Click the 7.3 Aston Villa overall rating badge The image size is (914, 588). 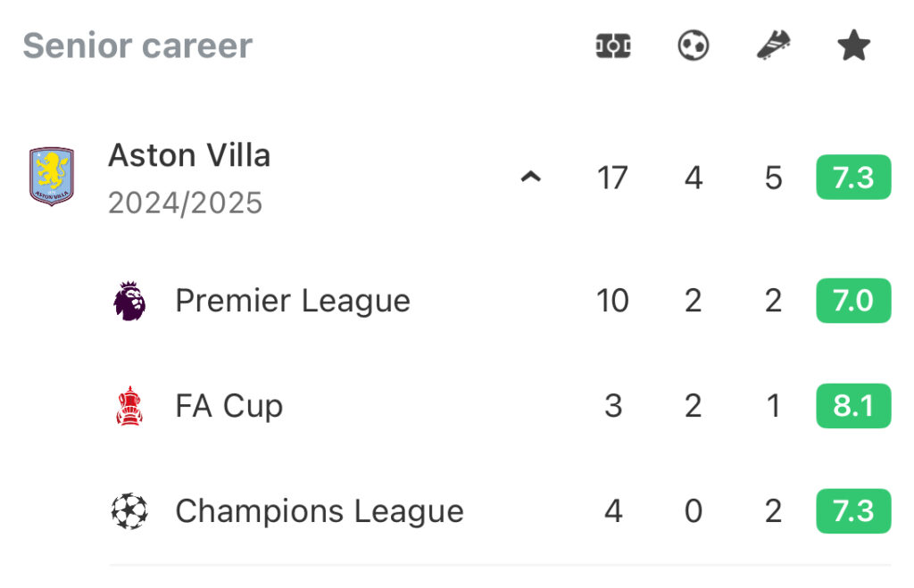tap(853, 178)
